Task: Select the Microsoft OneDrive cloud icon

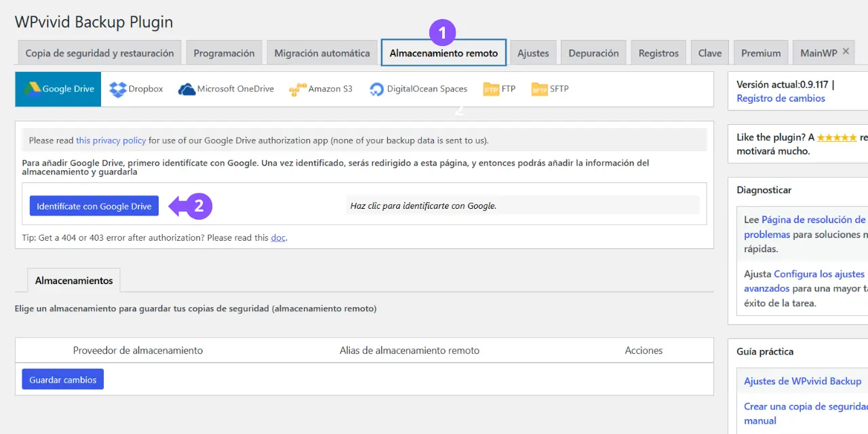Action: [186, 89]
